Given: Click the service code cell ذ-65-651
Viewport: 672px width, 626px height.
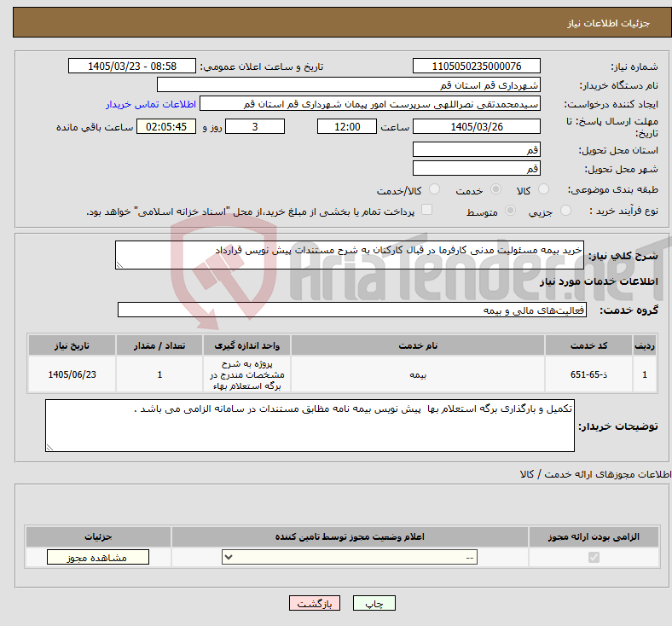Looking at the screenshot, I should click(x=589, y=374).
